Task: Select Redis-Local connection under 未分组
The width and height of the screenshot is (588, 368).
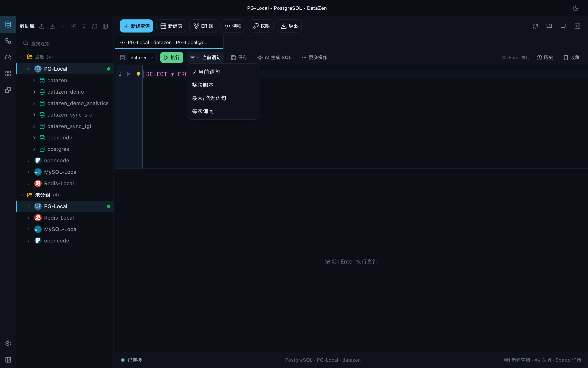Action: point(65,218)
